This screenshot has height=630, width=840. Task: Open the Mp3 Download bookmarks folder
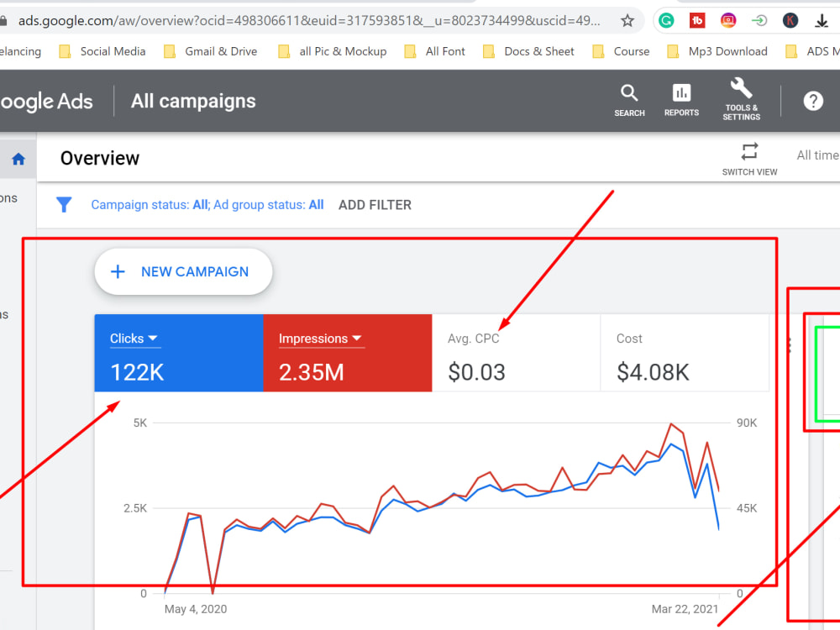[x=717, y=51]
